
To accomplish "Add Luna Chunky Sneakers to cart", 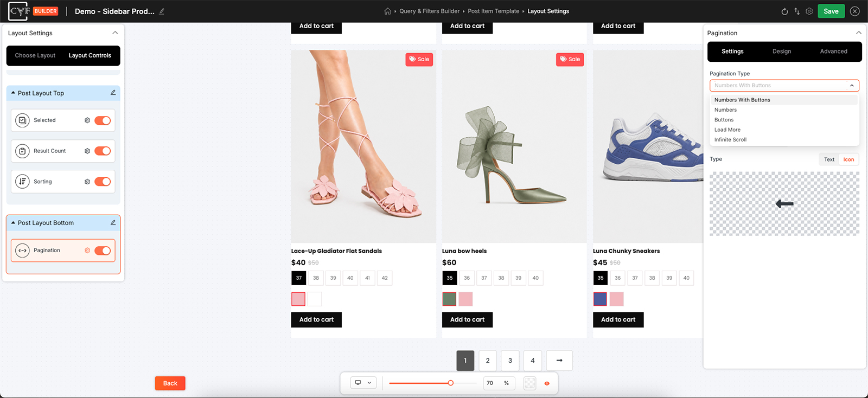I will tap(618, 320).
